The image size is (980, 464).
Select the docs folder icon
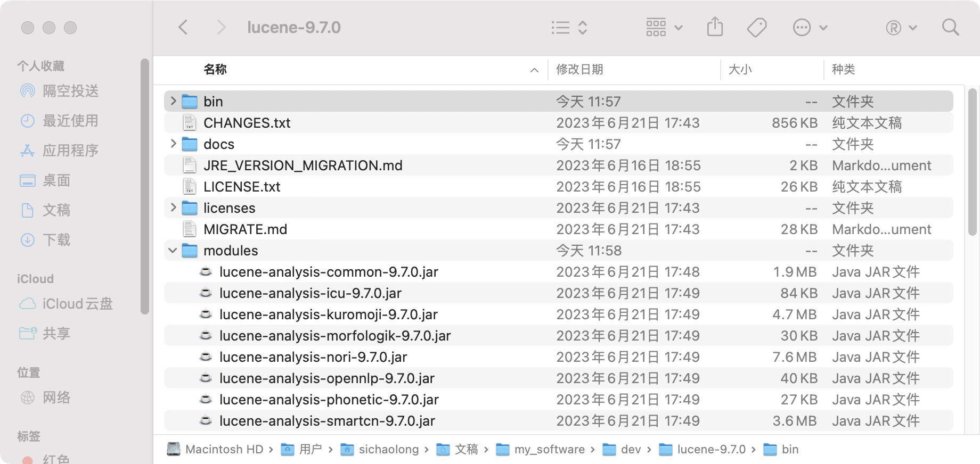pos(190,144)
